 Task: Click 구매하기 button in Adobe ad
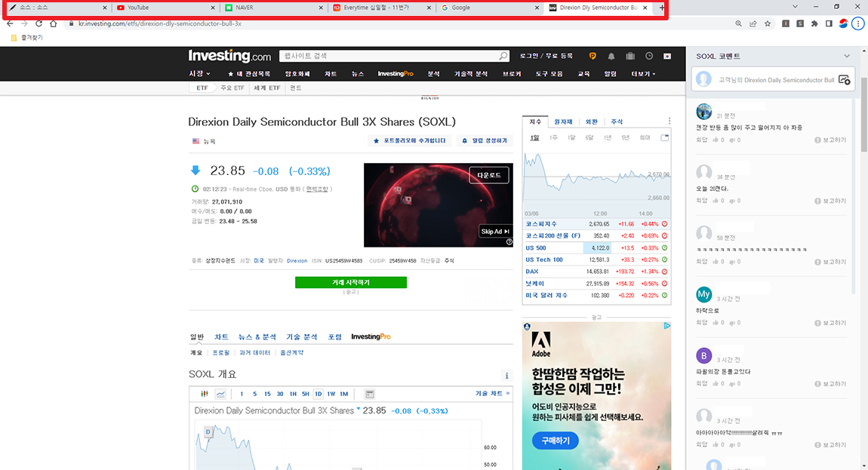[x=556, y=441]
